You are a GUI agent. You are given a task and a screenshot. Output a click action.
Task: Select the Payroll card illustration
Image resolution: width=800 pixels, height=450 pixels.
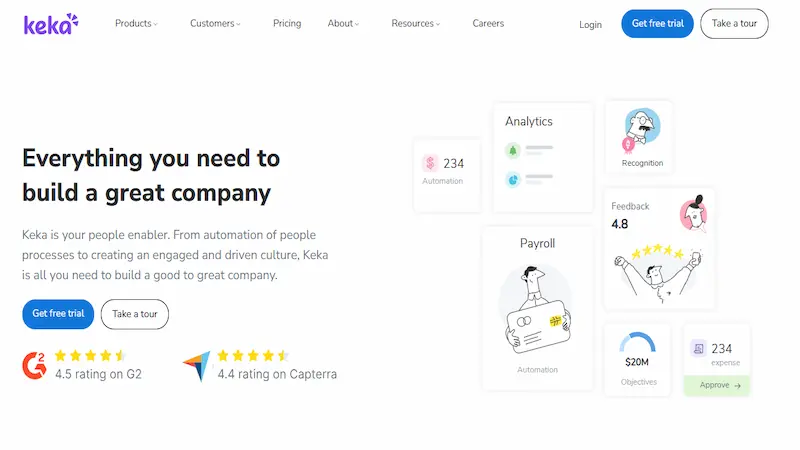[x=537, y=311]
